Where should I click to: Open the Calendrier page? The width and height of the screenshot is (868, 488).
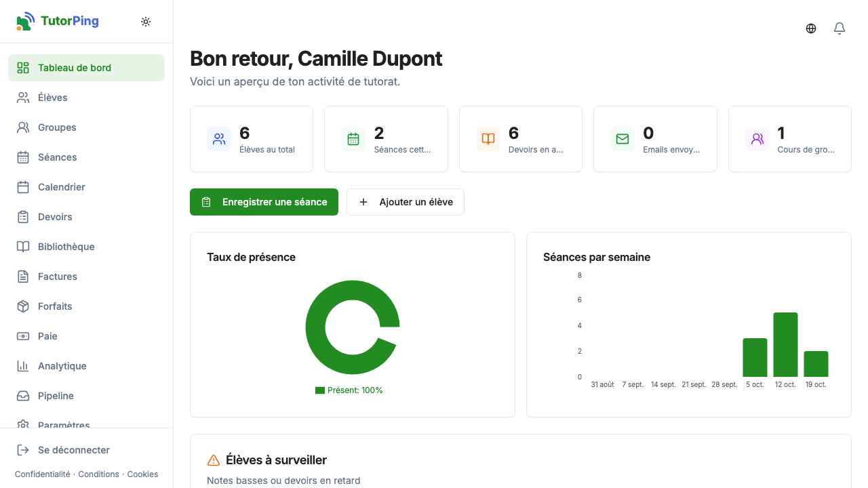[x=86, y=187]
